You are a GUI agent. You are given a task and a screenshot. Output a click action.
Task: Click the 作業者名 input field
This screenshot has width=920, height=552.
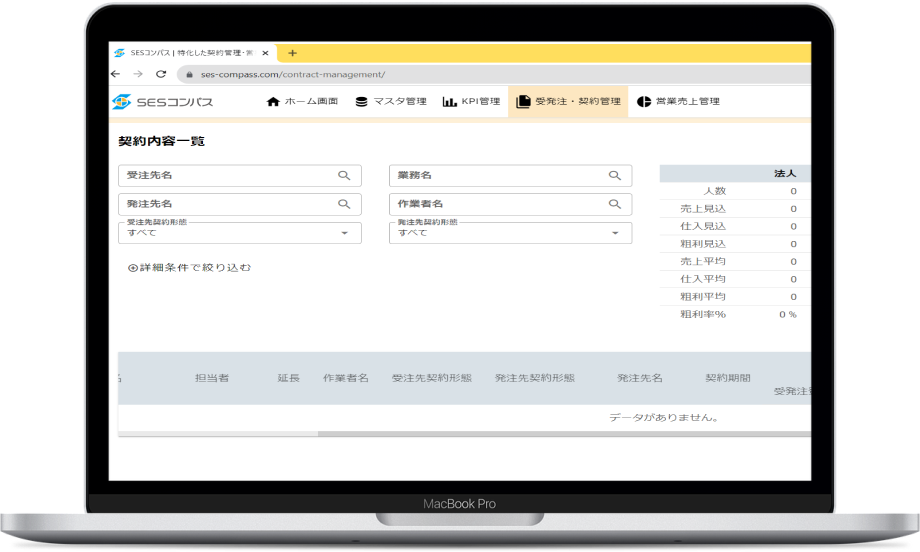510,204
